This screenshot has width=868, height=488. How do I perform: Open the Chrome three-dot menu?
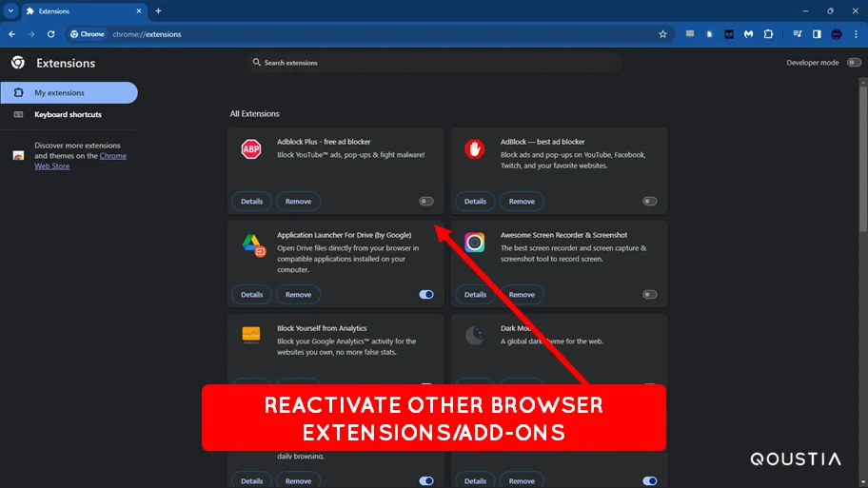856,34
